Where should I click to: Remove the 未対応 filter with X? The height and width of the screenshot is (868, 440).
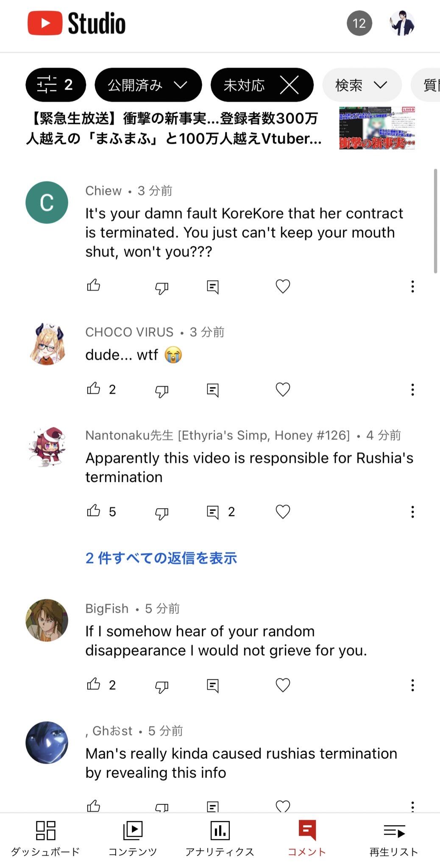click(290, 85)
